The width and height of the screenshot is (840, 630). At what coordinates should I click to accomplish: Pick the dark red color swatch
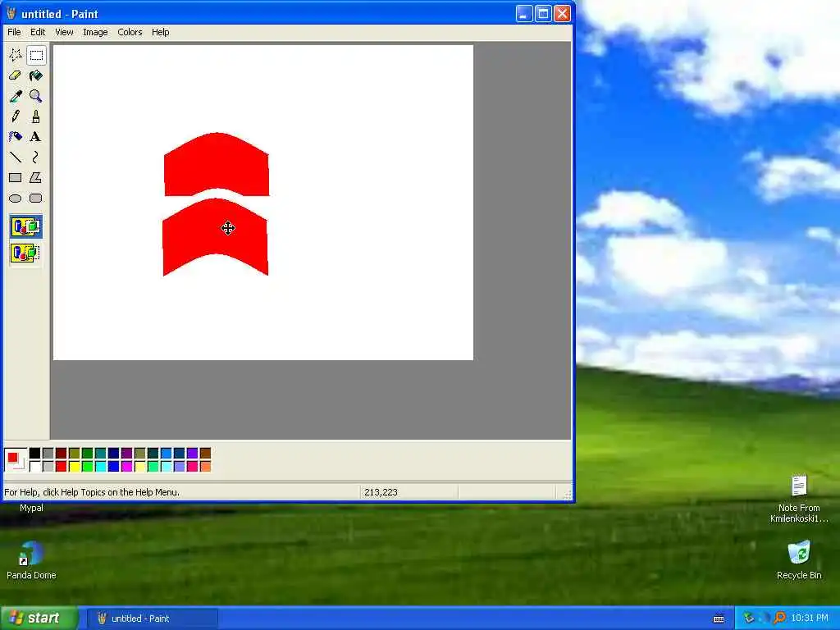click(61, 454)
